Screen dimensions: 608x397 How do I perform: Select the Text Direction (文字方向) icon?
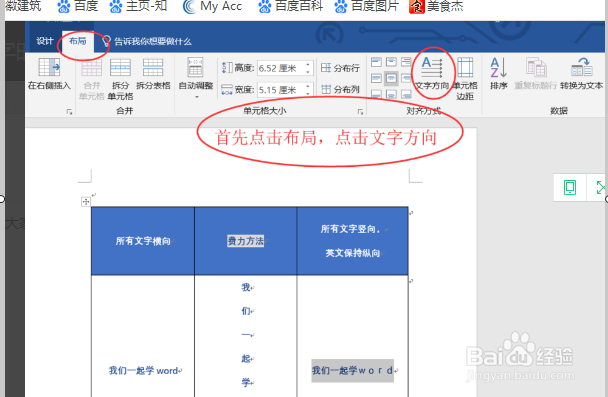432,68
